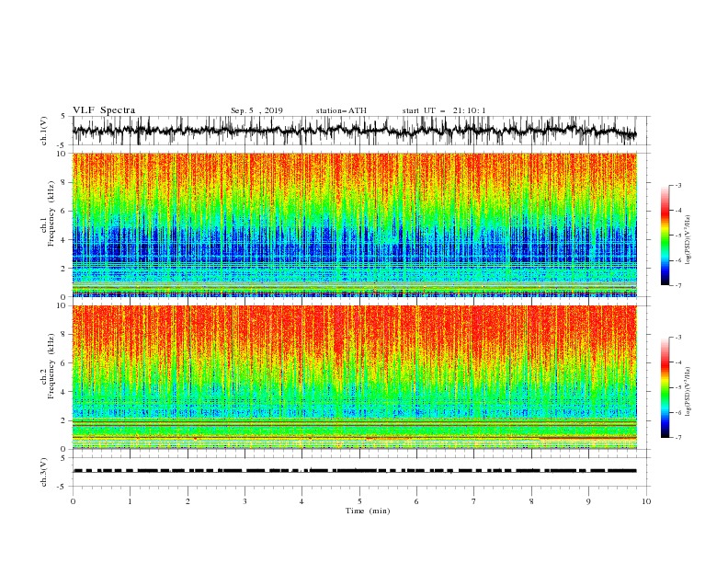Click the "-7" tick of ch.2 colorbar
Screen dimensions: 728x563
(678, 437)
